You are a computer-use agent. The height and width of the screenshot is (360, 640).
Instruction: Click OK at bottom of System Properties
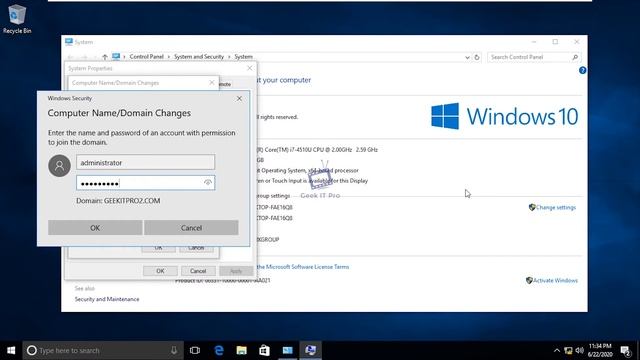click(160, 271)
